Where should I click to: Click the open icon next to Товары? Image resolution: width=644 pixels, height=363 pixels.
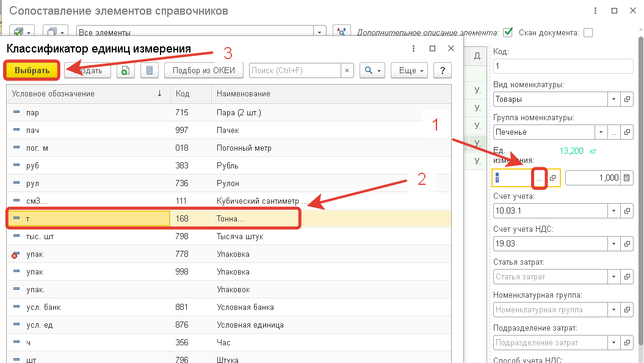pyautogui.click(x=627, y=99)
